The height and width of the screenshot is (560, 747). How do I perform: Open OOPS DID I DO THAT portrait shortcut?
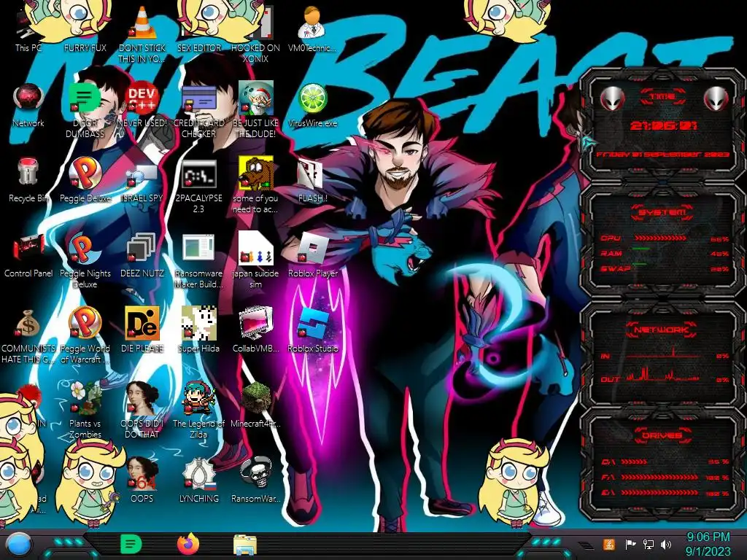(x=142, y=411)
